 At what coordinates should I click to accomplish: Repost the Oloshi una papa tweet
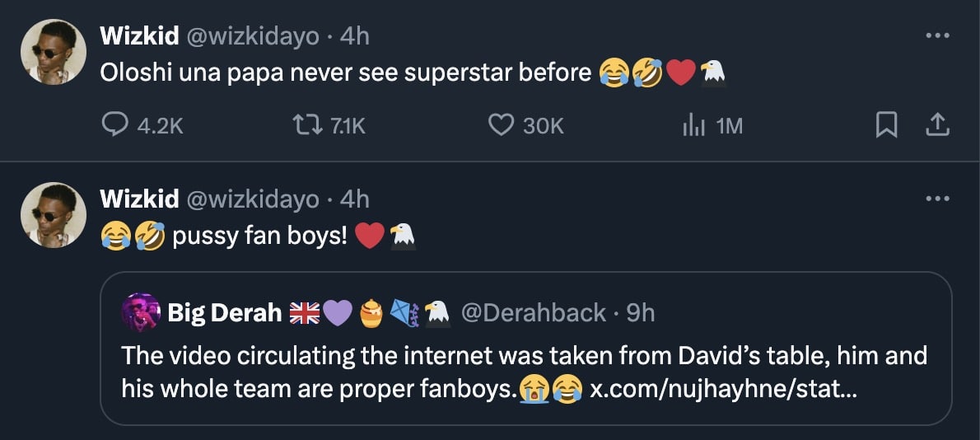[306, 125]
